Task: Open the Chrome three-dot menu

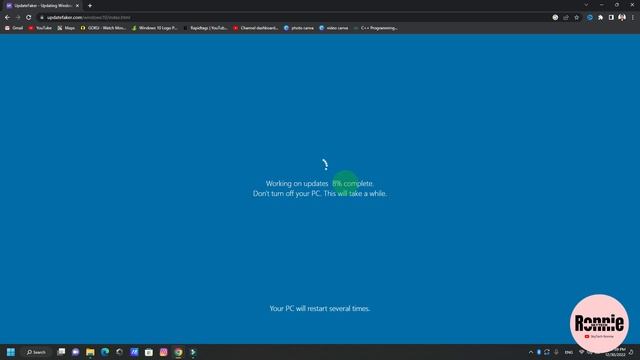Action: tap(633, 18)
